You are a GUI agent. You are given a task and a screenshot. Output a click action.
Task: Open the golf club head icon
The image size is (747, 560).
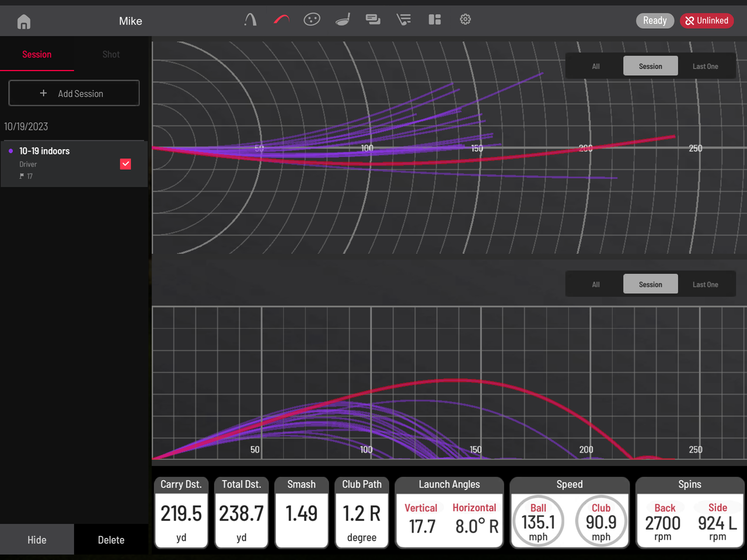point(343,20)
